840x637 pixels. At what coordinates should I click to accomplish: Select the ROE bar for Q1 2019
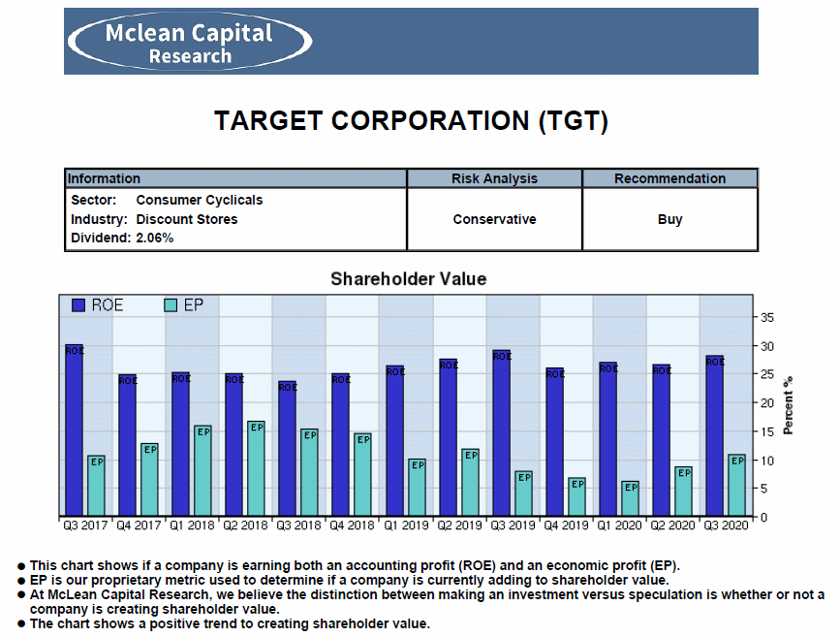(395, 441)
